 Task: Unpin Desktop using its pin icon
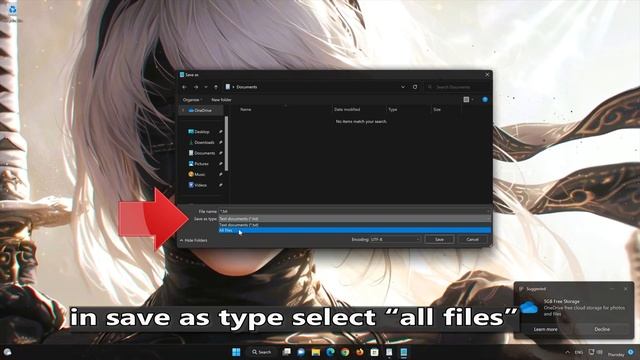coord(220,132)
